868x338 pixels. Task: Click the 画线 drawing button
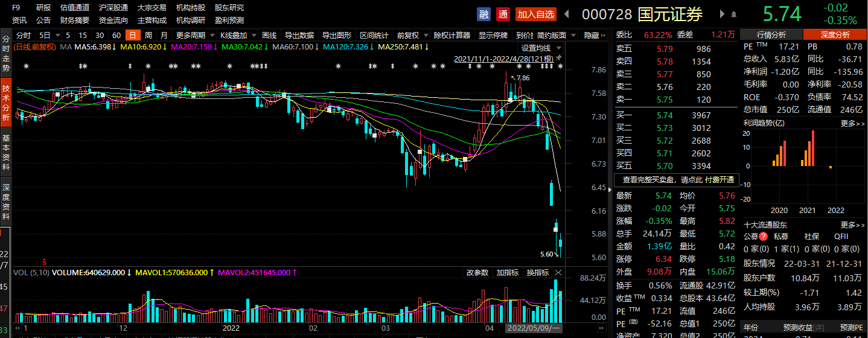point(269,35)
